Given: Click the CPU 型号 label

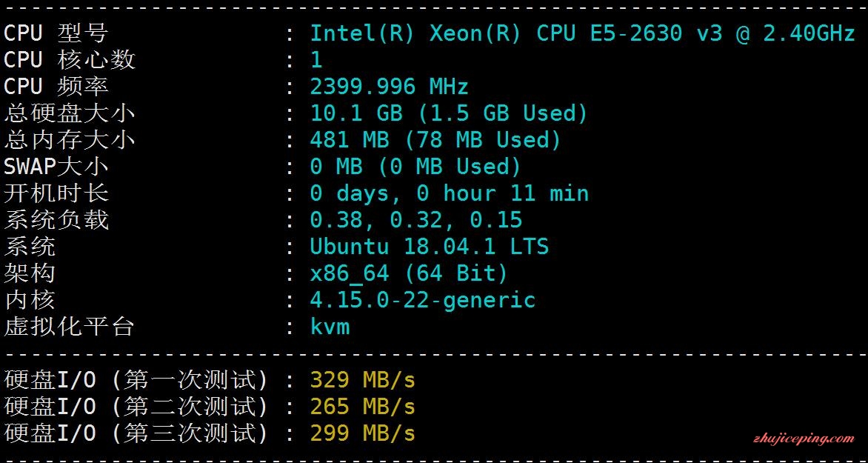Looking at the screenshot, I should click(x=56, y=33).
